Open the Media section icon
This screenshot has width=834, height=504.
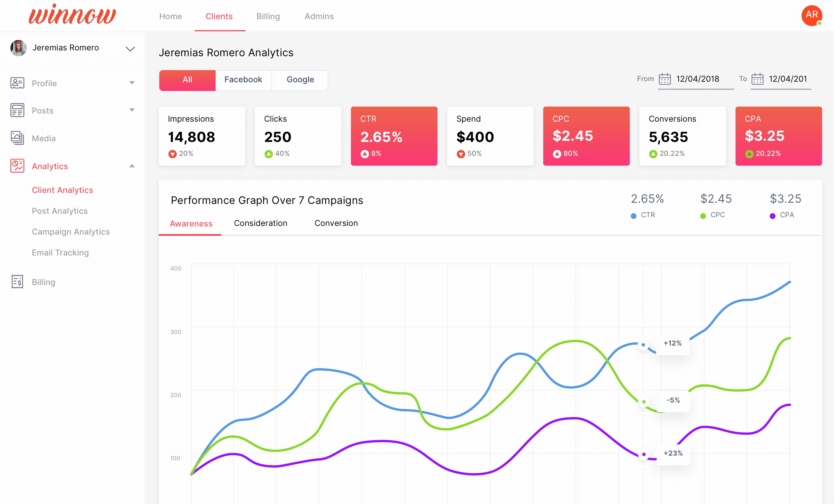click(17, 138)
